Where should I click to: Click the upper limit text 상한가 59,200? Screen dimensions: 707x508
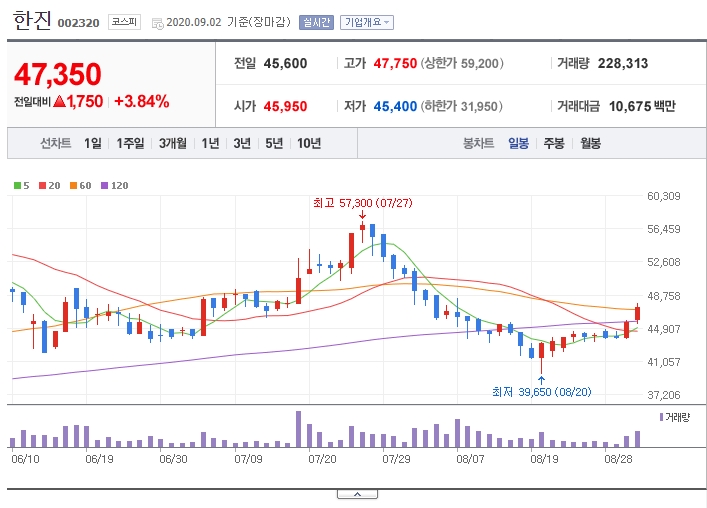click(x=462, y=64)
